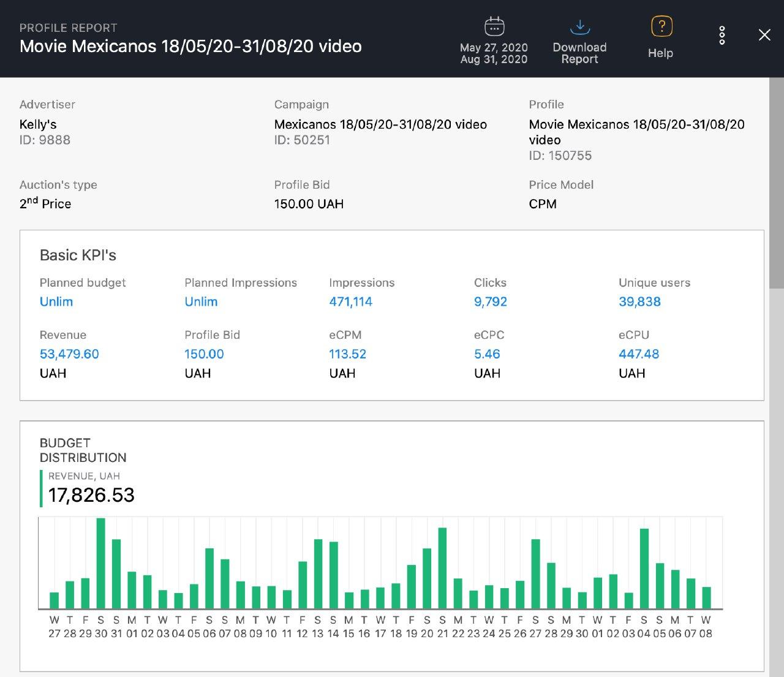Screen dimensions: 784x677
Task: Click the revenue bar for Saturday 04
Action: (644, 569)
